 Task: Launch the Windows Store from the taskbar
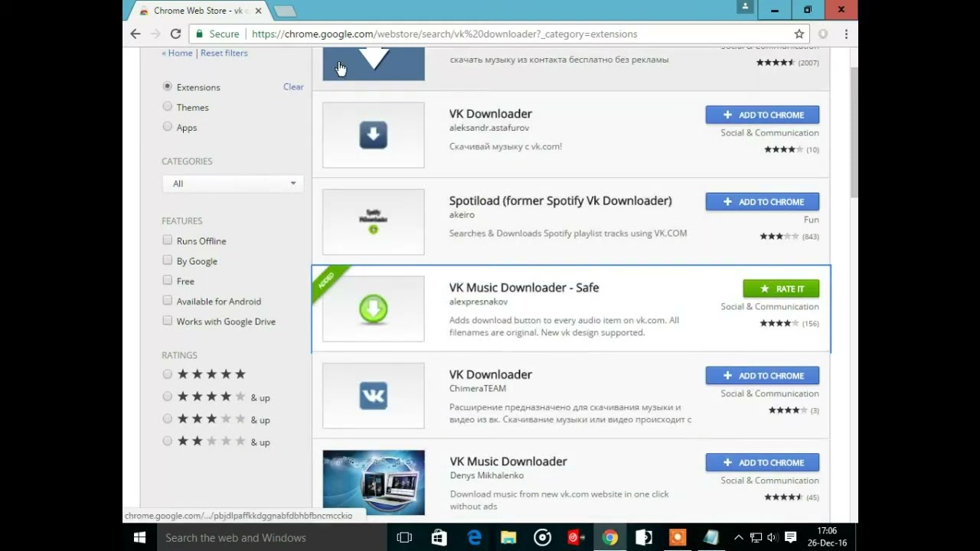pyautogui.click(x=439, y=537)
